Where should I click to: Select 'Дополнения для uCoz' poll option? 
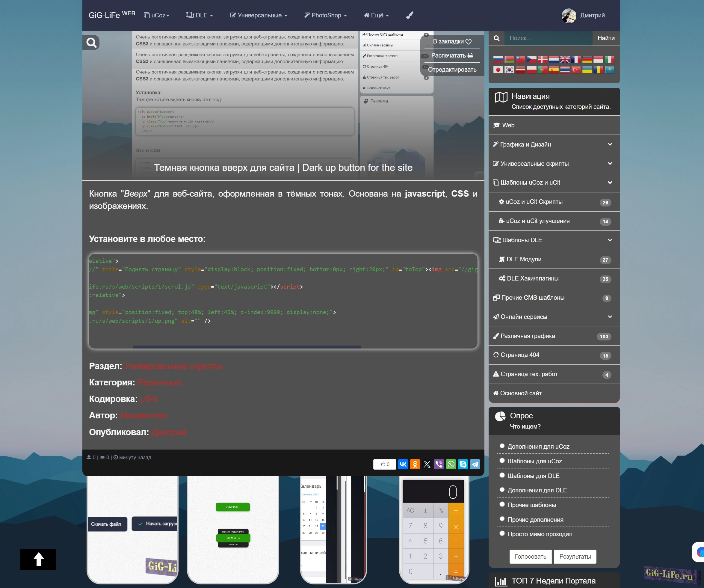[502, 446]
